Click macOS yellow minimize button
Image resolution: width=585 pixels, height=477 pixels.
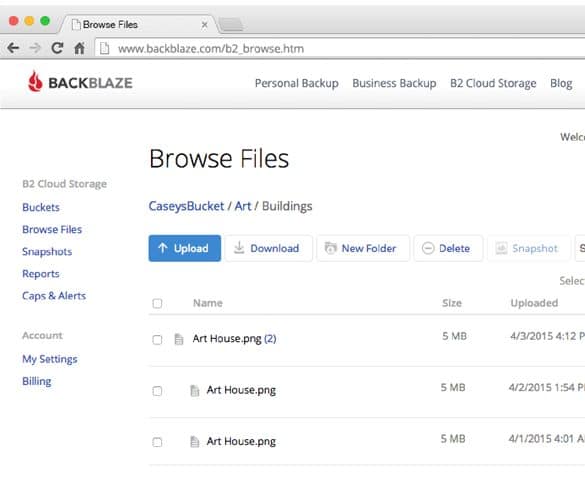point(29,21)
